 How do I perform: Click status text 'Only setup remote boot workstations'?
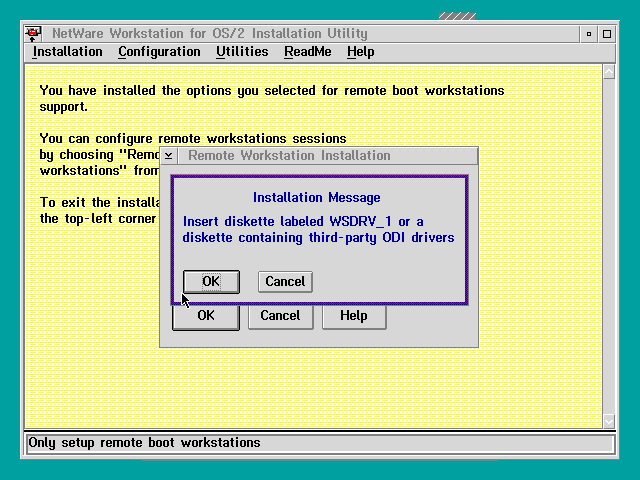tap(144, 443)
